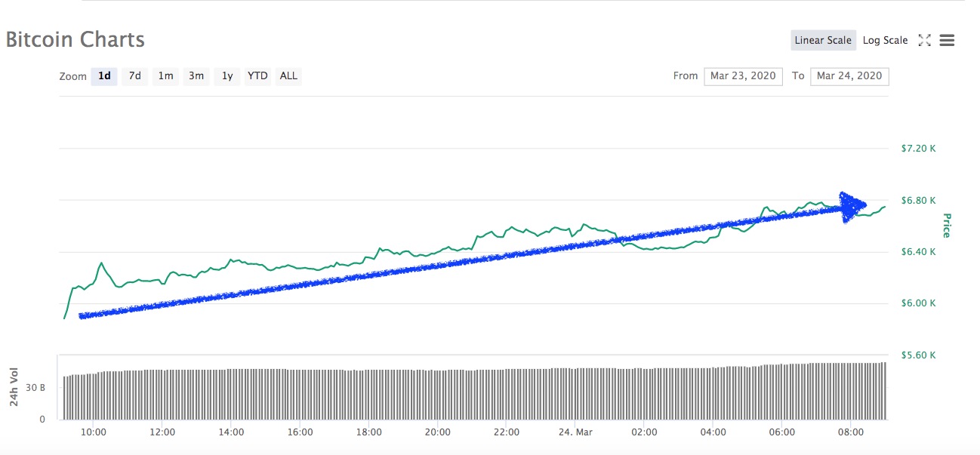The width and height of the screenshot is (980, 455).
Task: Click the Price axis title
Action: 945,226
